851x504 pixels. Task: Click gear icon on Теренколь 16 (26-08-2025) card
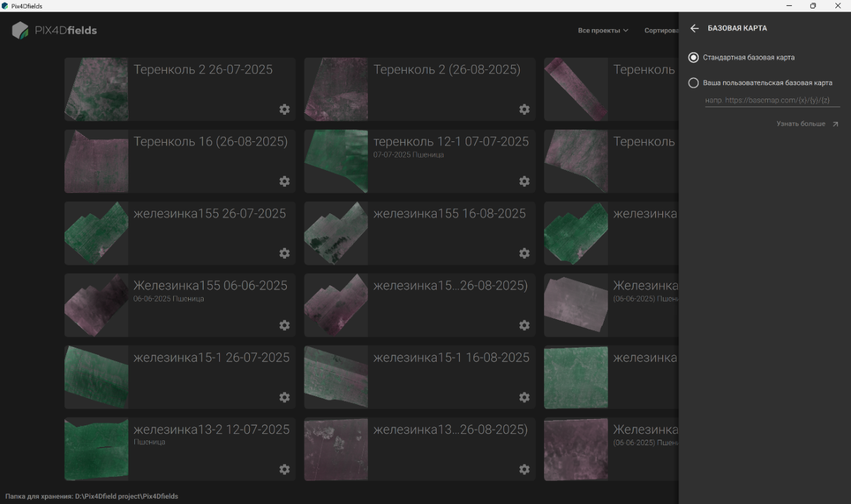coord(284,182)
